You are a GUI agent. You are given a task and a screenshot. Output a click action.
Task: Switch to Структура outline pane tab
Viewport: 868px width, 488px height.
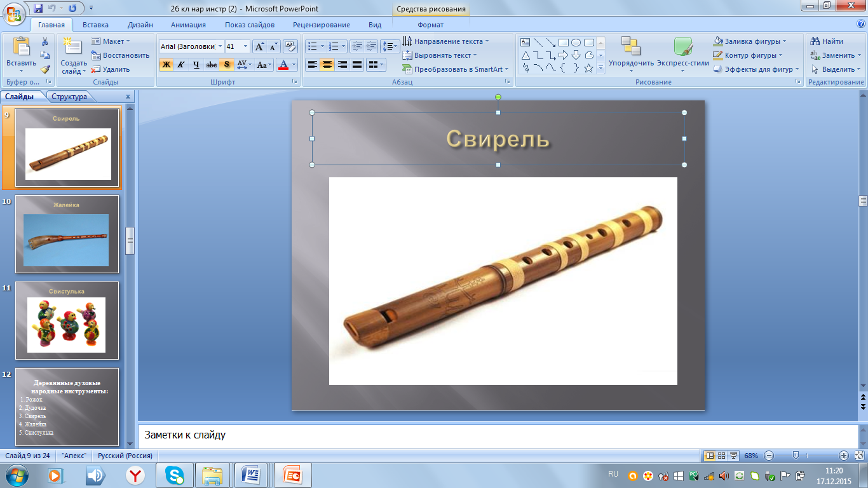point(69,97)
